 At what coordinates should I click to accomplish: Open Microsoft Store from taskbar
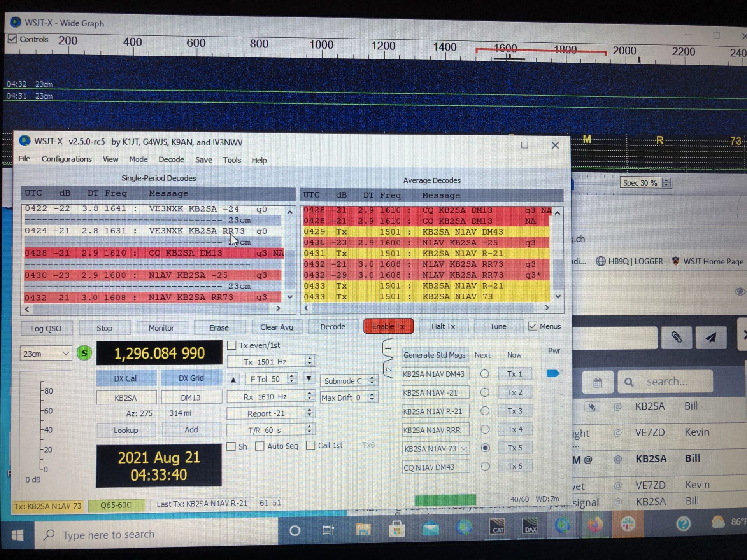(x=396, y=529)
